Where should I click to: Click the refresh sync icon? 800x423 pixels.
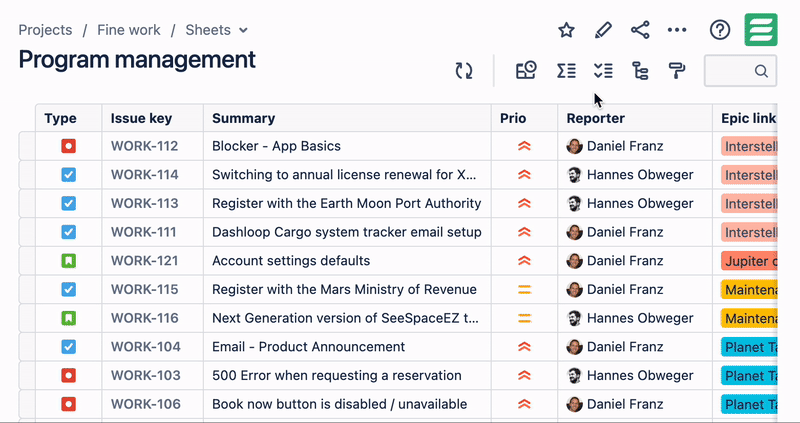(464, 71)
